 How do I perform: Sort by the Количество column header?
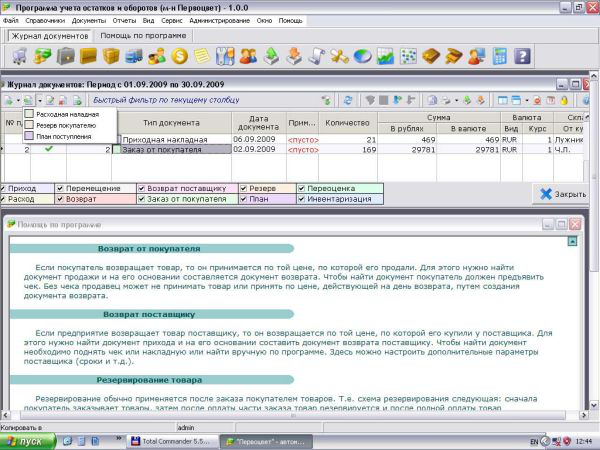[347, 123]
